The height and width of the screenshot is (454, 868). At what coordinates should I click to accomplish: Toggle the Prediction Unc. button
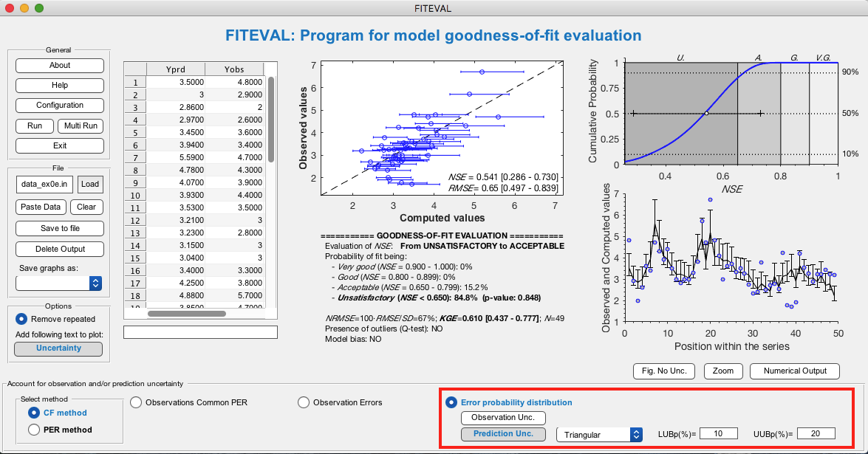[x=502, y=433]
